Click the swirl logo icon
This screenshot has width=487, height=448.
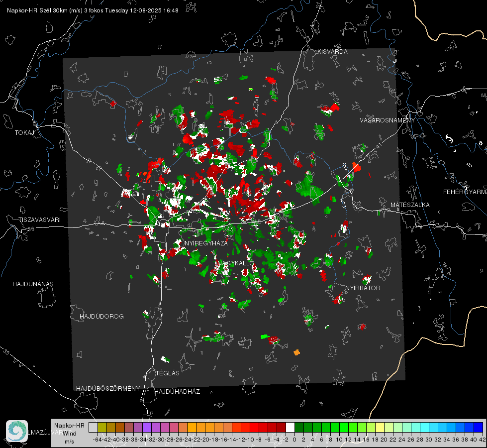17,431
